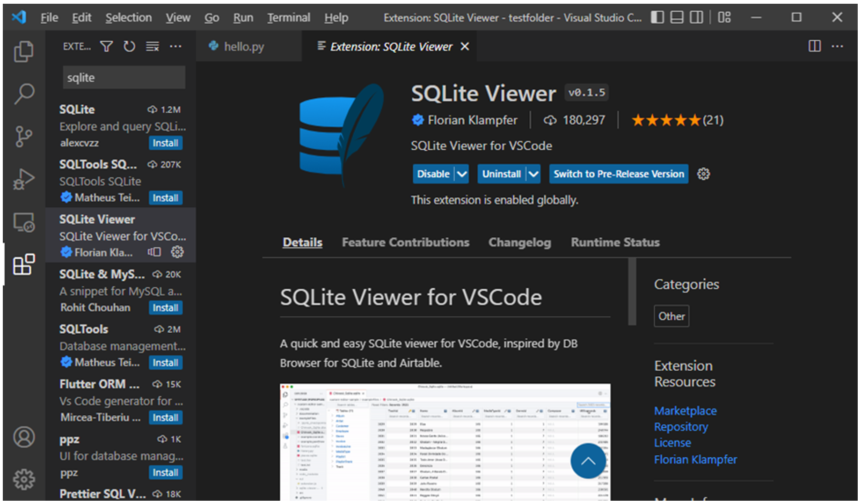861x504 pixels.
Task: Click the sqlite extension search field
Action: (x=124, y=78)
